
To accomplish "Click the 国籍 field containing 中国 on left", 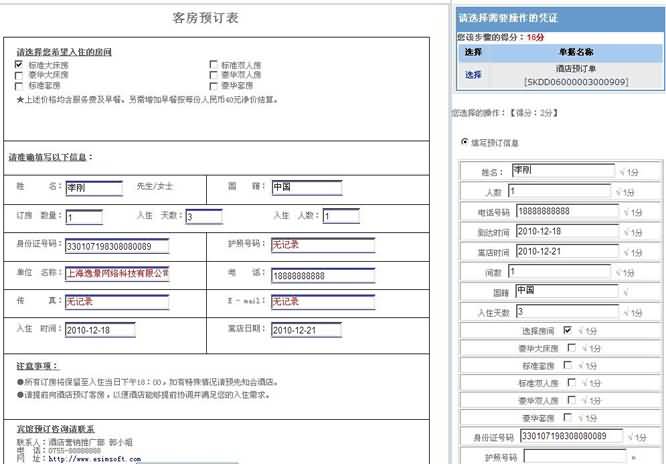I will (305, 187).
